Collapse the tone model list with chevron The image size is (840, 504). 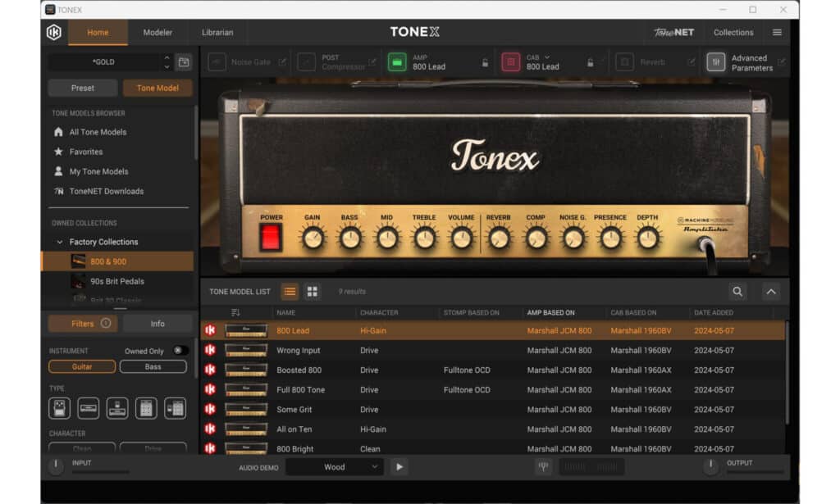pos(771,292)
